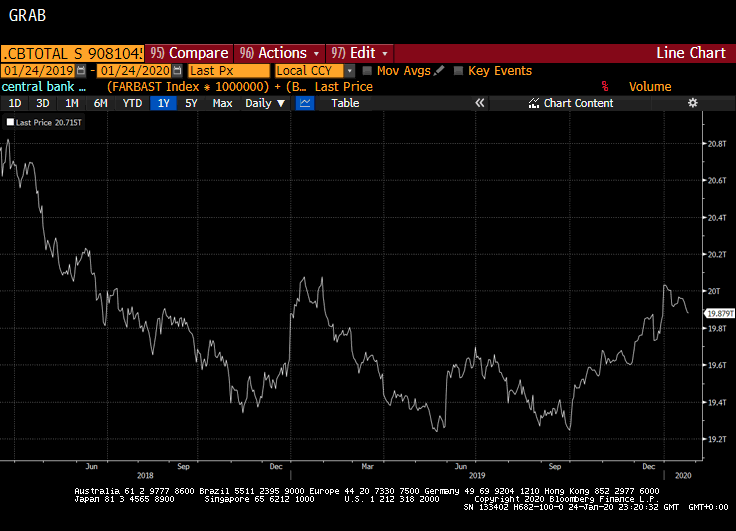Click the 20T axis label
This screenshot has width=736, height=531.
tap(714, 291)
